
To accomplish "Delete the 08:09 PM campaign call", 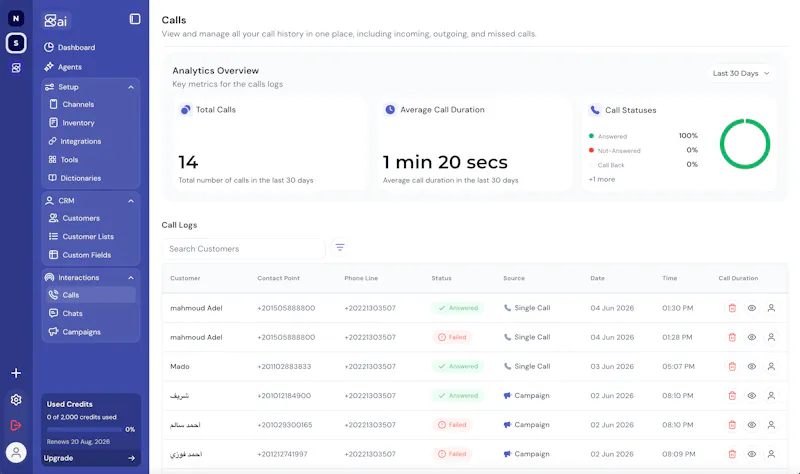I will 732,454.
